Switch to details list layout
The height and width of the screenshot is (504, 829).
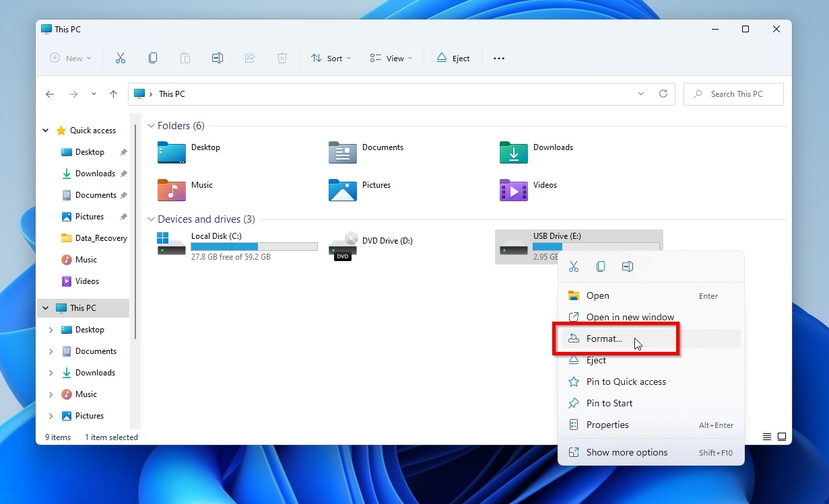766,437
